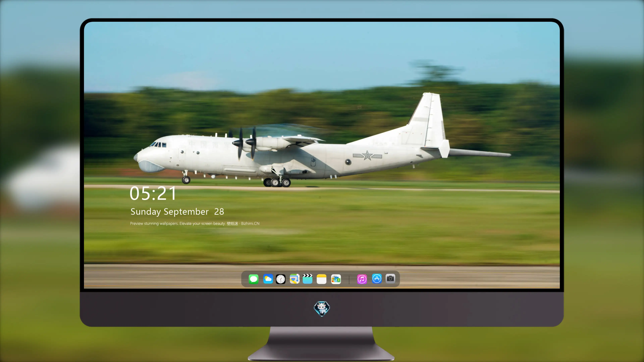Launch the Camera app from the dock
644x362 pixels.
(390, 279)
